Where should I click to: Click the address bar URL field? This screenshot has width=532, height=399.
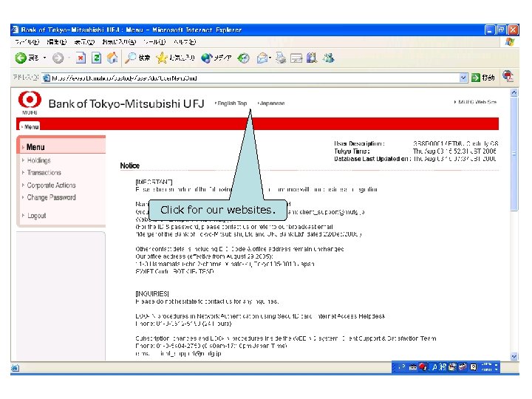(x=254, y=78)
